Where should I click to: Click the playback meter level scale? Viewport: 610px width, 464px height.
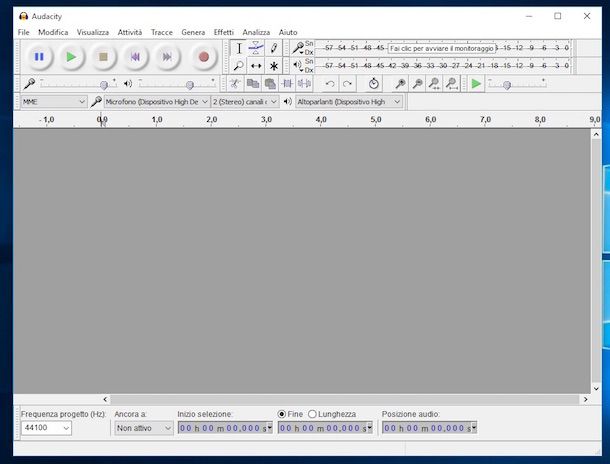coord(442,65)
